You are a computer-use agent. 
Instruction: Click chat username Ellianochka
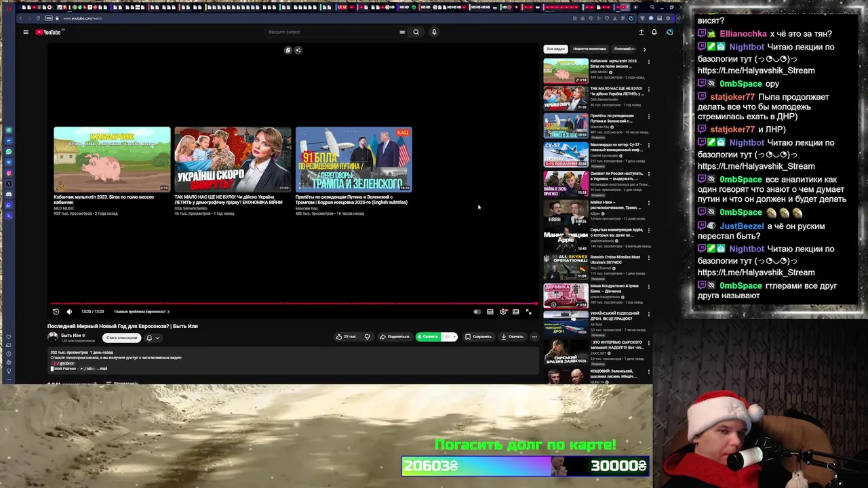tap(743, 34)
